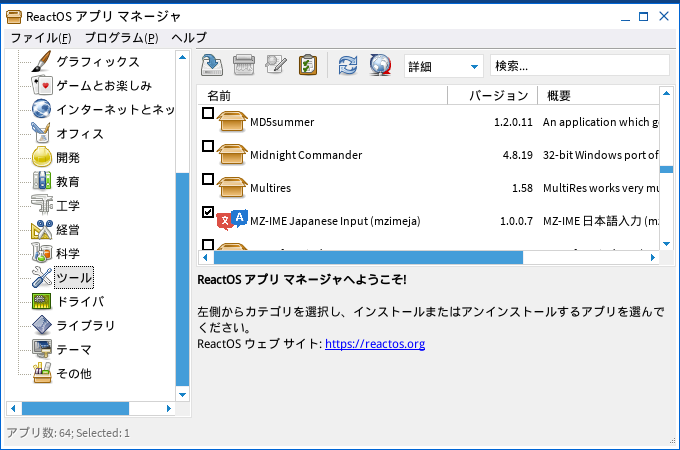The height and width of the screenshot is (450, 680).
Task: Click the MD5summer name text
Action: [x=282, y=122]
